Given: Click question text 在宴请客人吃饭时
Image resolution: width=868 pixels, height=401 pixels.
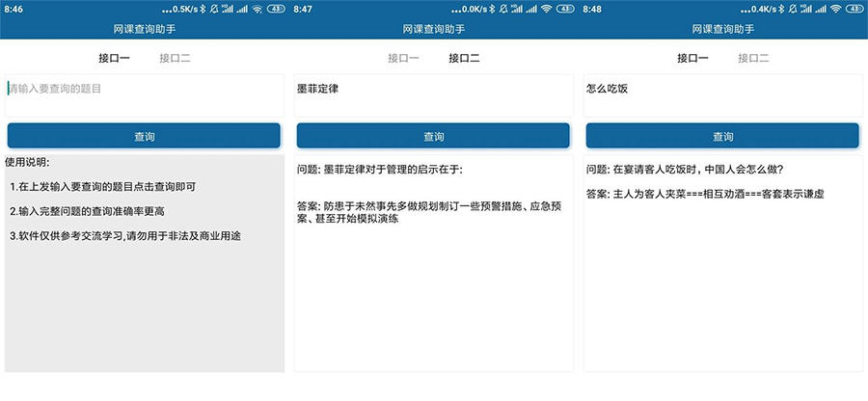Looking at the screenshot, I should (x=698, y=171).
